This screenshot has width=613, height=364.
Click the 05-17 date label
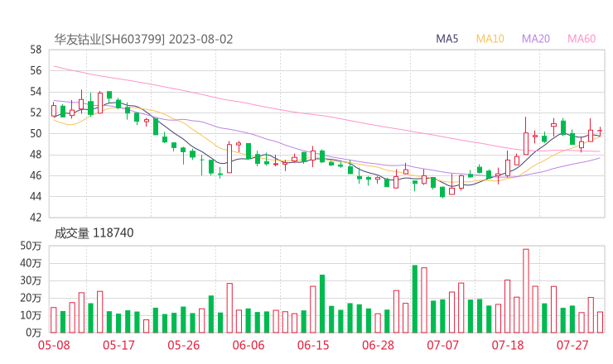coord(118,345)
